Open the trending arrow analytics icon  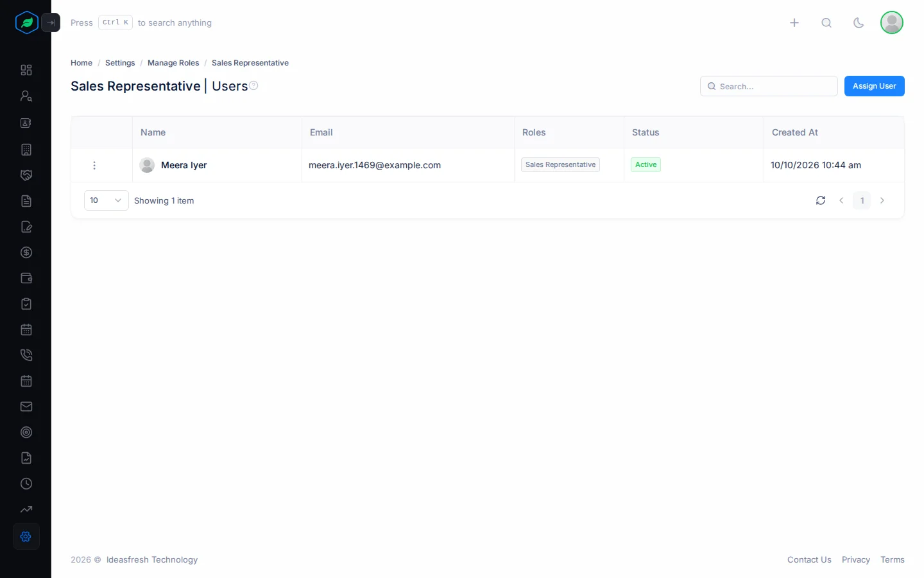(26, 509)
